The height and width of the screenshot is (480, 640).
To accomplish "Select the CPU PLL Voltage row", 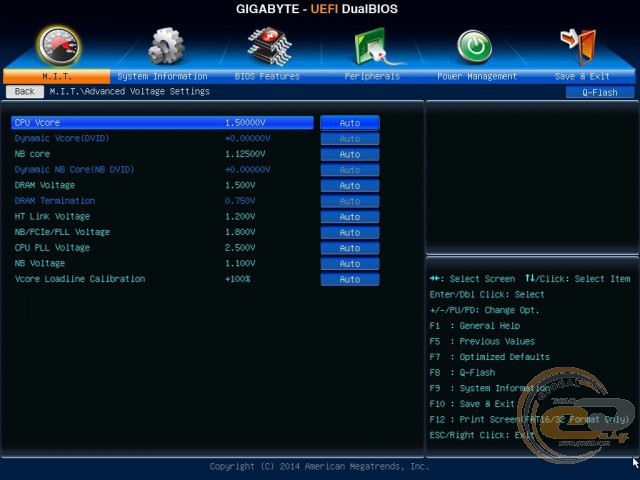I will [x=52, y=248].
